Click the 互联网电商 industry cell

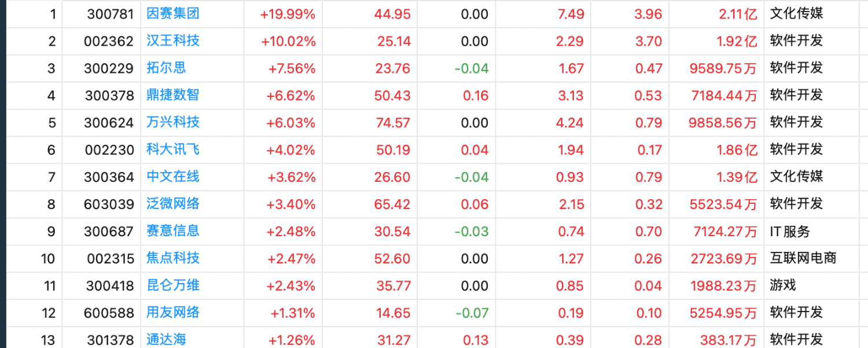pos(803,258)
